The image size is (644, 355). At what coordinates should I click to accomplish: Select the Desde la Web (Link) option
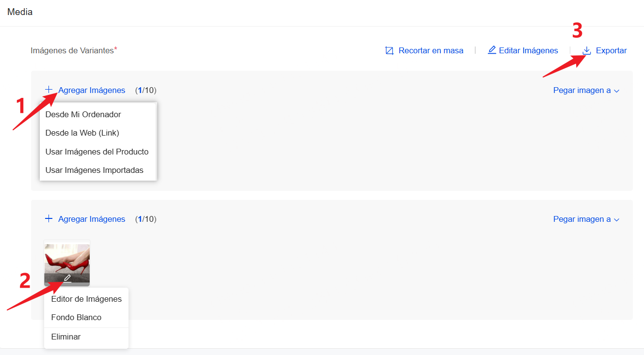point(82,133)
